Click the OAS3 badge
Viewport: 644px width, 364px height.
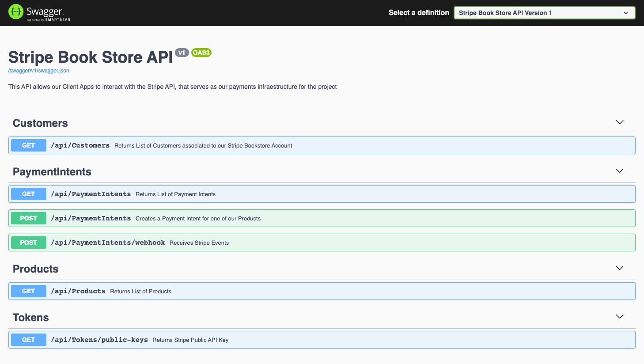[x=201, y=53]
